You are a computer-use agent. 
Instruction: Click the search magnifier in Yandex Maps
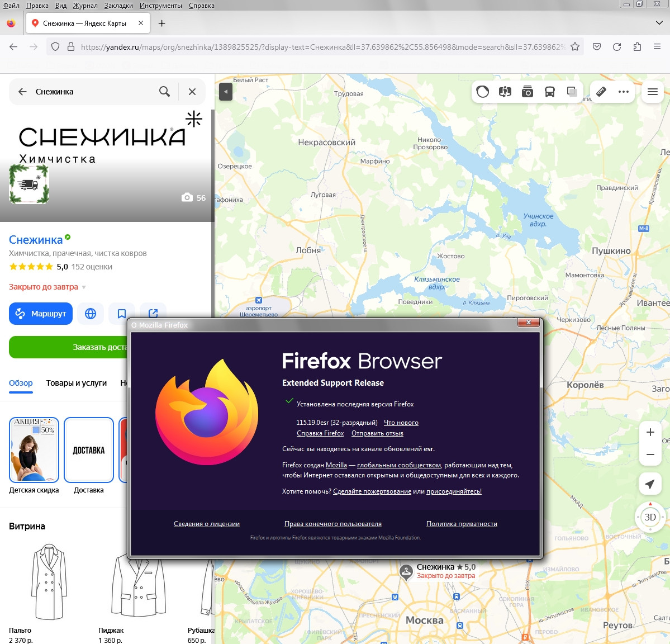164,92
